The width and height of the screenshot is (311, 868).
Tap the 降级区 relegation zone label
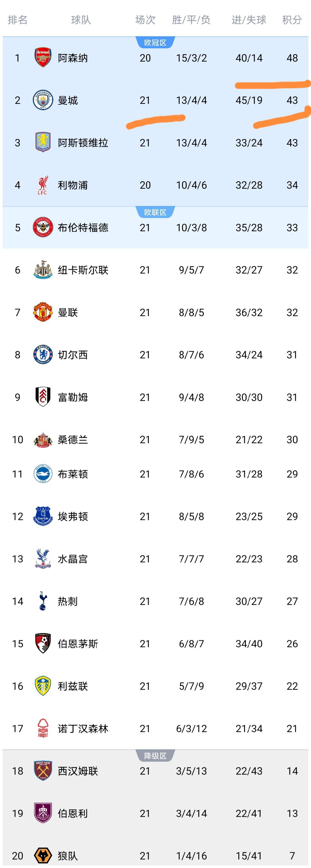(155, 756)
